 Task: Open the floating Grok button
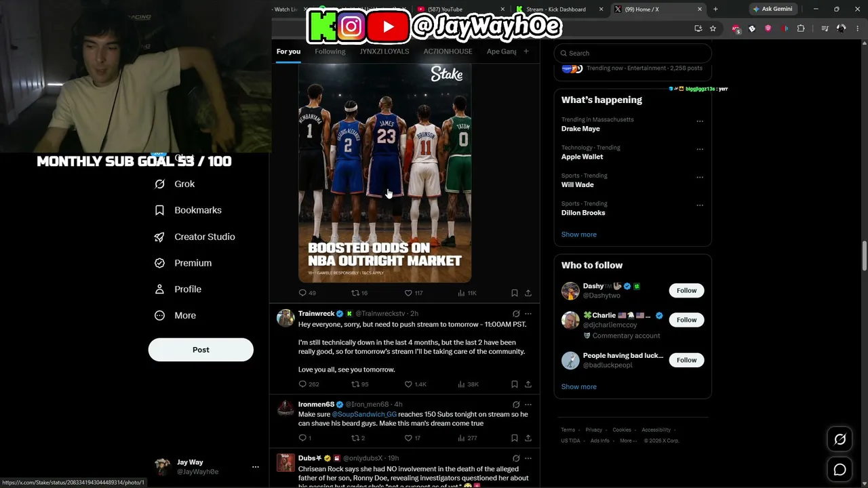tap(840, 439)
